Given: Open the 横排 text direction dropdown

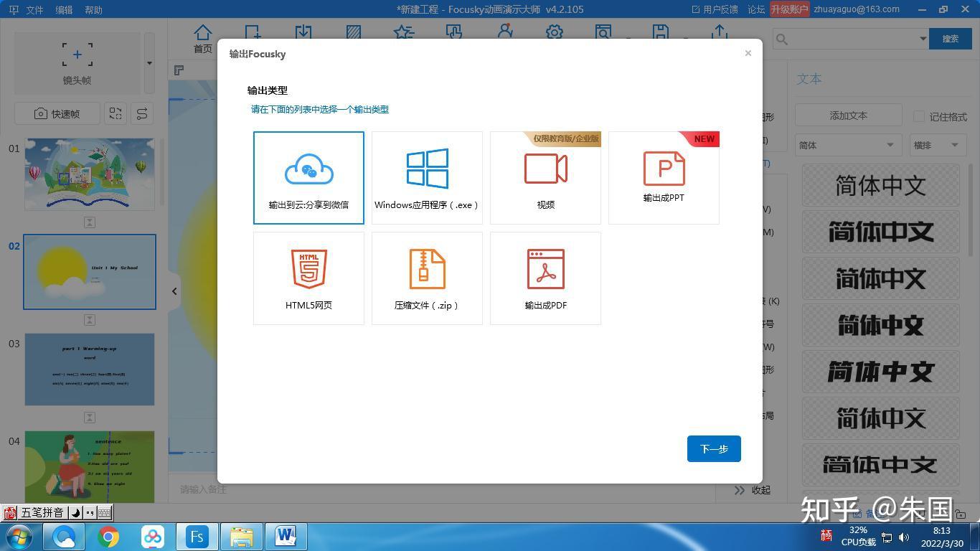Looking at the screenshot, I should (x=937, y=145).
